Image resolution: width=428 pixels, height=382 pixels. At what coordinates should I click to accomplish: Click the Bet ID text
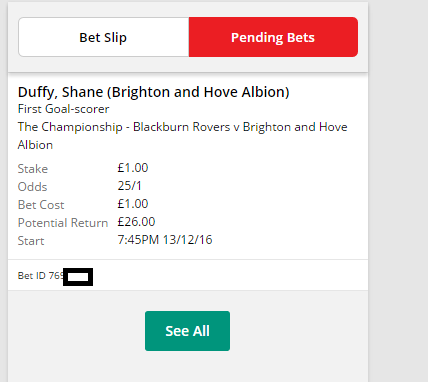click(40, 276)
